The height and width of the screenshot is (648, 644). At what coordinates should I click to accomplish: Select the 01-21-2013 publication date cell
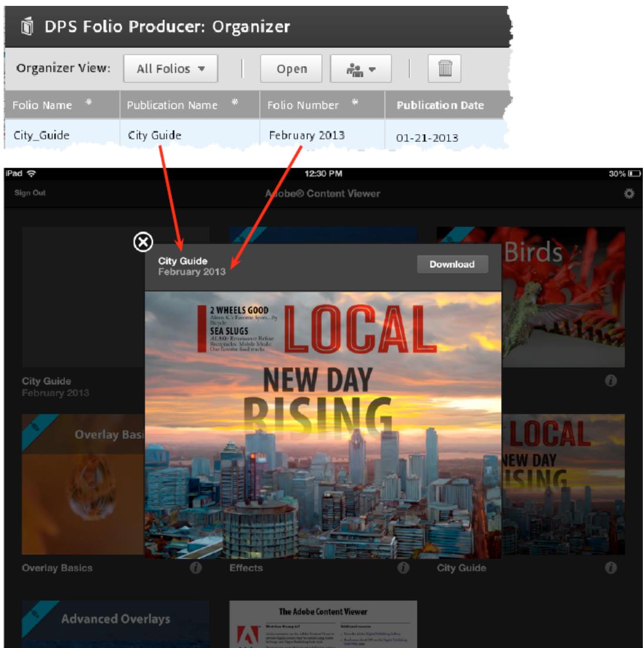pyautogui.click(x=427, y=137)
